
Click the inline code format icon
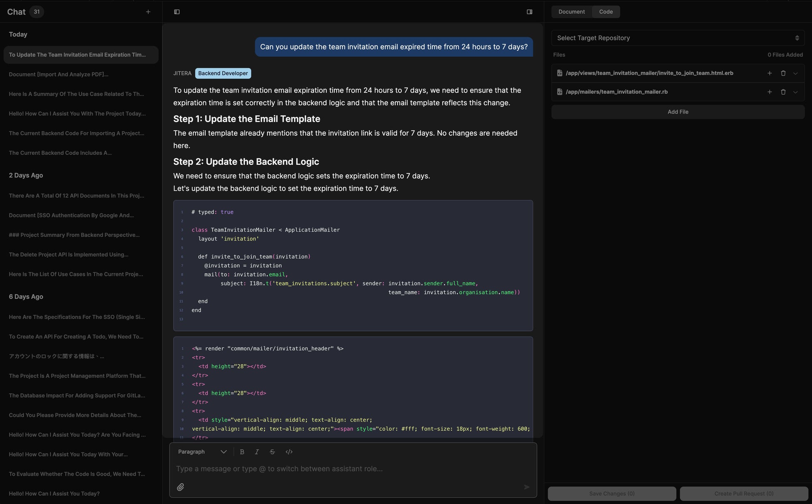click(x=289, y=452)
